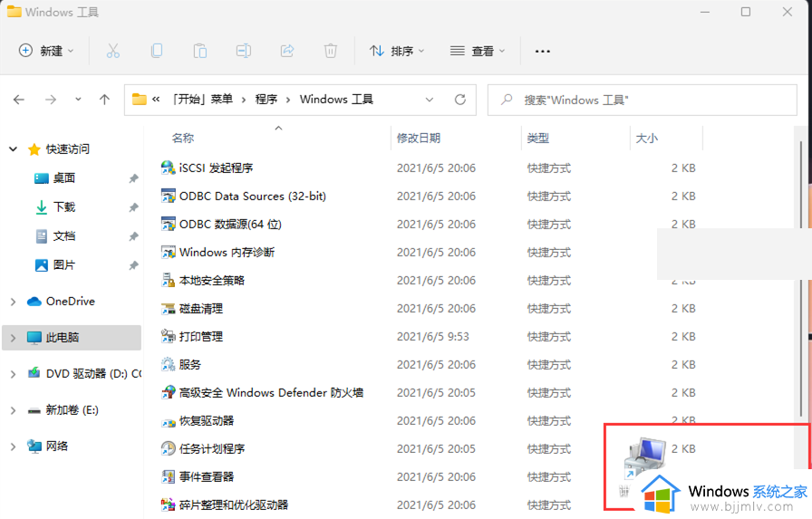Open 桌面 in quick access

pos(63,178)
